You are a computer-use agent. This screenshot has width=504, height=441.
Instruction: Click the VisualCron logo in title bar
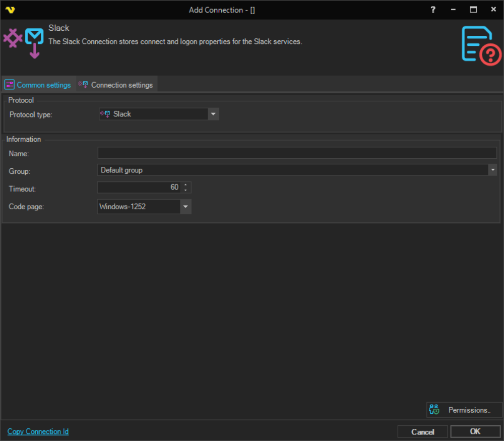pyautogui.click(x=10, y=10)
